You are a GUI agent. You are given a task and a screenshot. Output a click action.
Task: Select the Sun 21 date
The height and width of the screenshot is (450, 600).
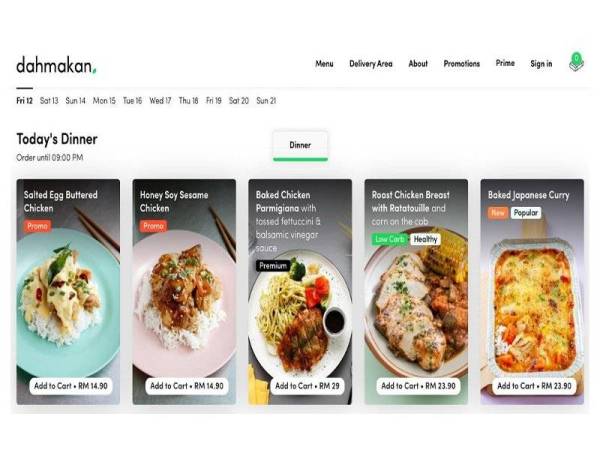coord(266,101)
